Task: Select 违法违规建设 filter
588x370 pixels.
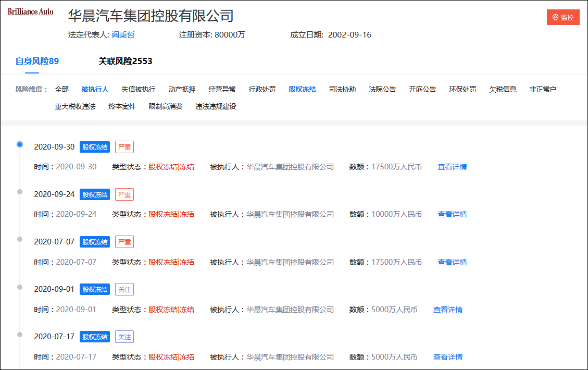Action: point(216,106)
